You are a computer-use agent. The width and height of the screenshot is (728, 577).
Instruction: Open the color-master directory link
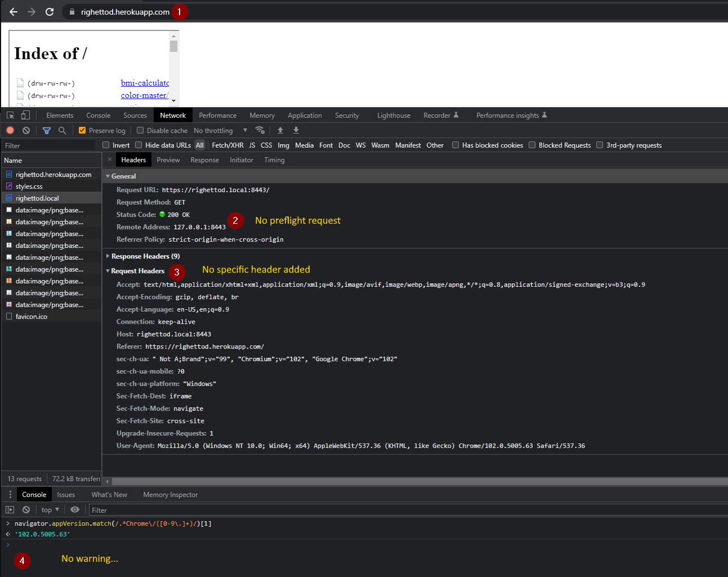coord(145,95)
